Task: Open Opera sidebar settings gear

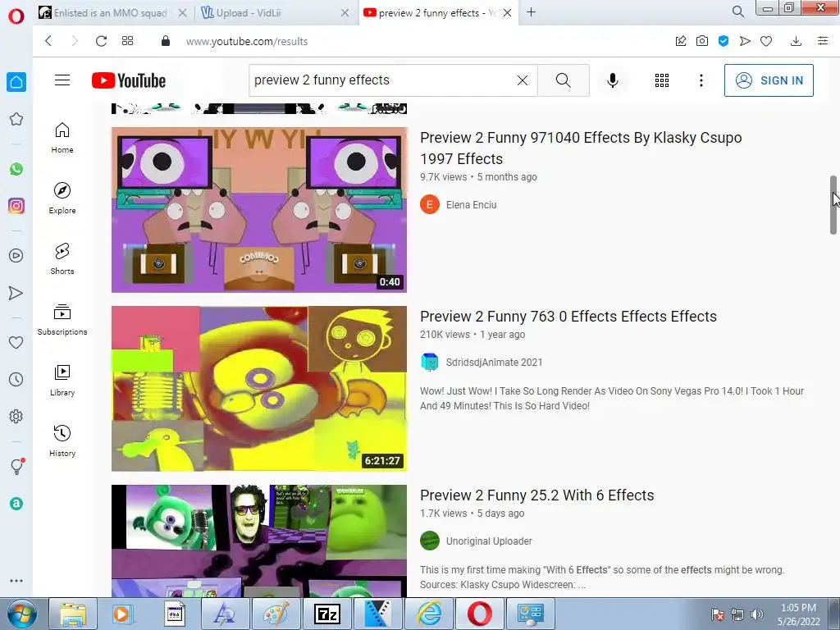Action: tap(16, 416)
